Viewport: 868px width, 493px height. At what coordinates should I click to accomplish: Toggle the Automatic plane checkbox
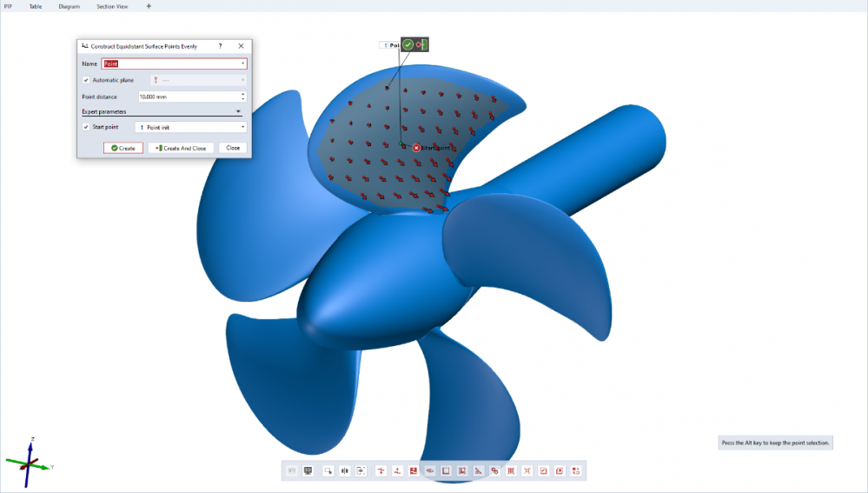coord(86,80)
